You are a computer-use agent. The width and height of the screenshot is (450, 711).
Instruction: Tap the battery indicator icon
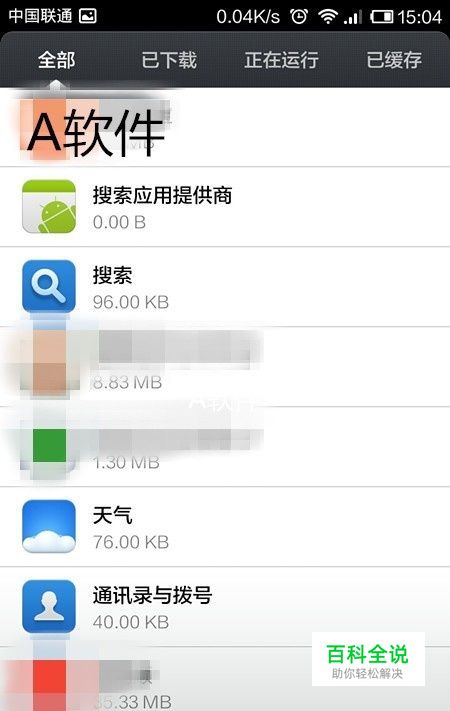pos(382,17)
